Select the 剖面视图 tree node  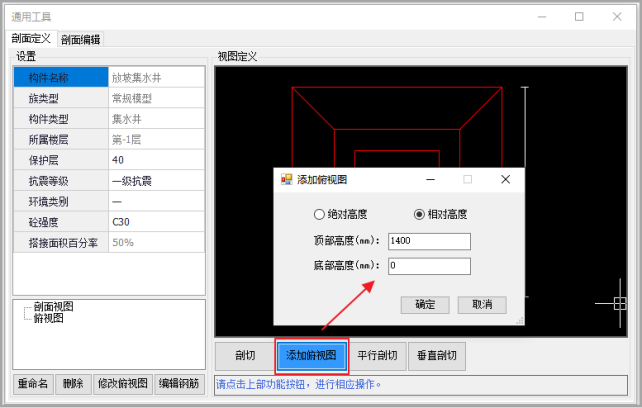pos(53,307)
